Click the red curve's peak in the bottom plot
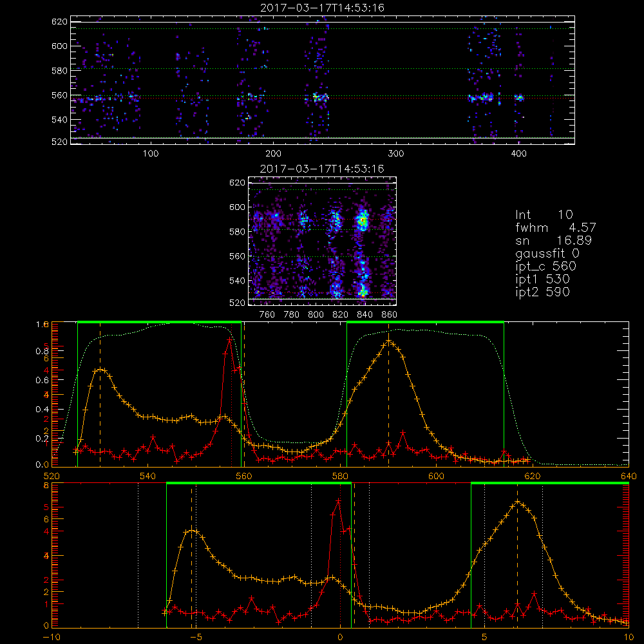The height and width of the screenshot is (644, 644). click(339, 500)
